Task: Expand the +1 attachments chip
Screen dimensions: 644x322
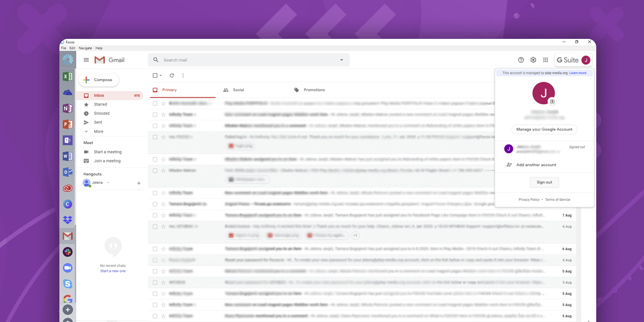Action: coord(356,236)
